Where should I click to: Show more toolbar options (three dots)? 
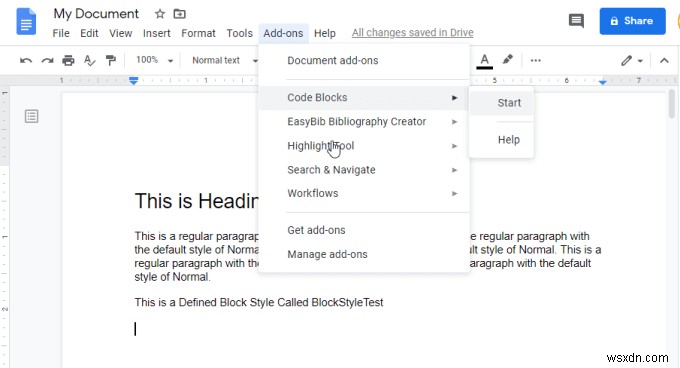[x=536, y=60]
